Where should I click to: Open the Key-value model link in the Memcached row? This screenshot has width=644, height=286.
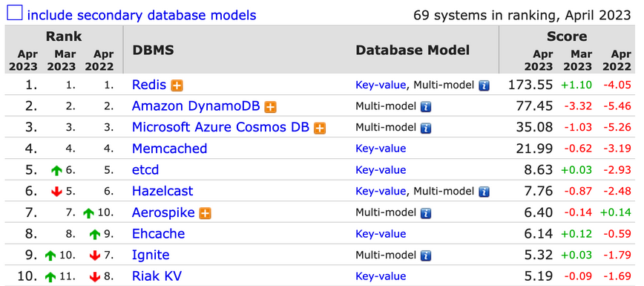(x=381, y=149)
